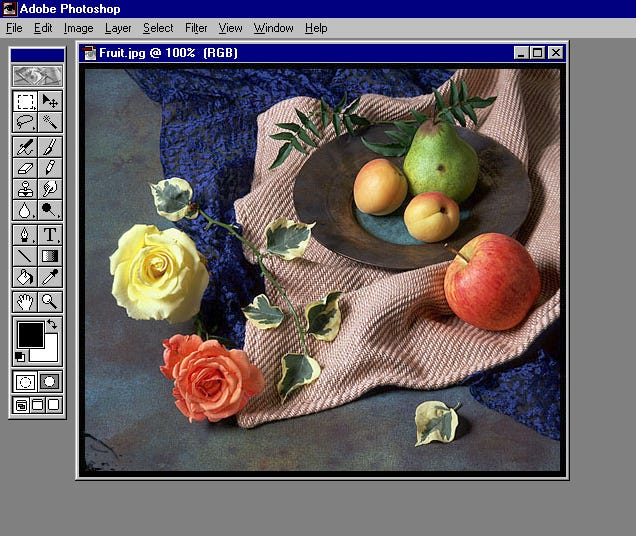Select the Smudge tool
636x536 pixels.
(x=50, y=189)
